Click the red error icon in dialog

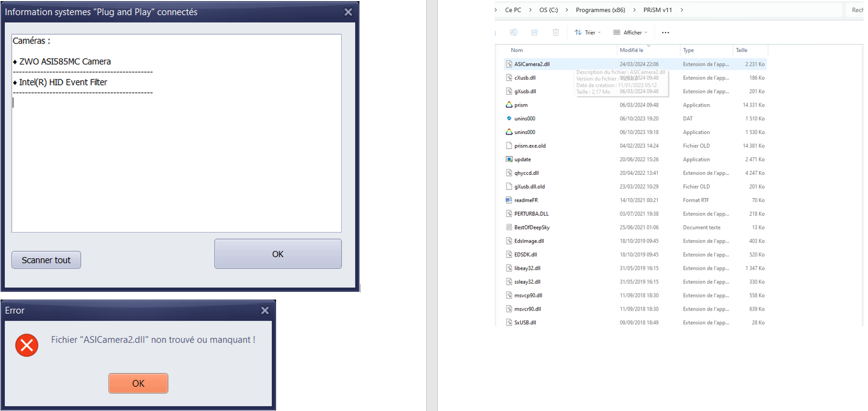point(27,345)
